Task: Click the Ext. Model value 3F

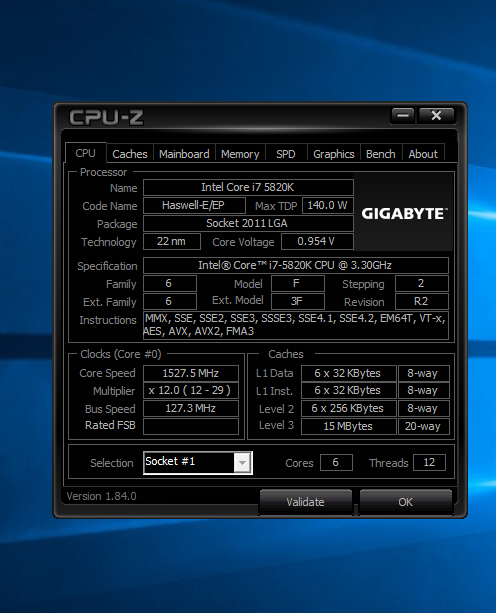Action: [297, 301]
